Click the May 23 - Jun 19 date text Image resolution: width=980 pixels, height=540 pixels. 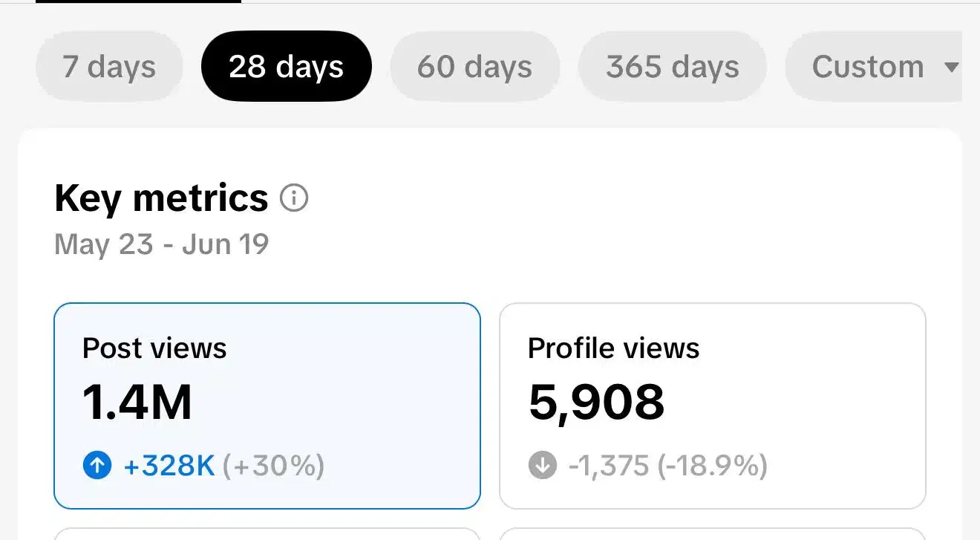click(x=161, y=244)
